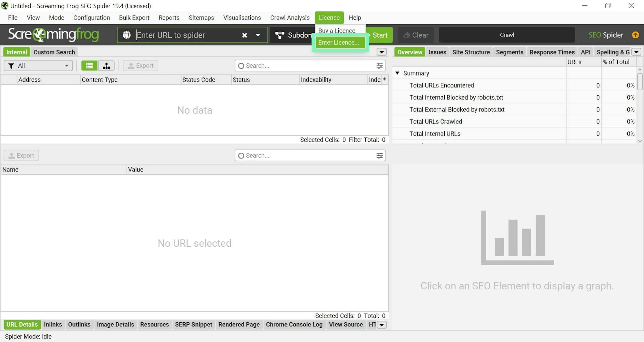Open the File menu
The height and width of the screenshot is (342, 644).
click(x=13, y=17)
